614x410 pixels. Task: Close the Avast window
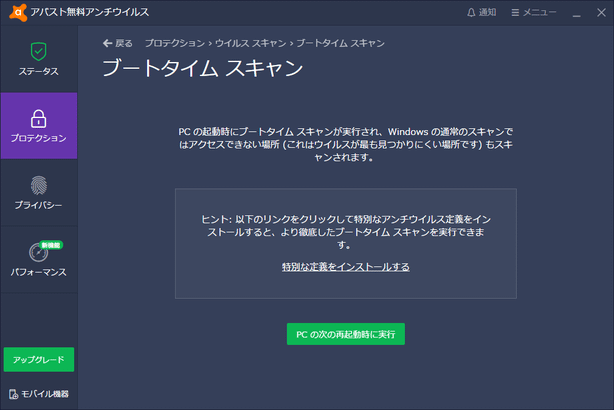(x=601, y=13)
